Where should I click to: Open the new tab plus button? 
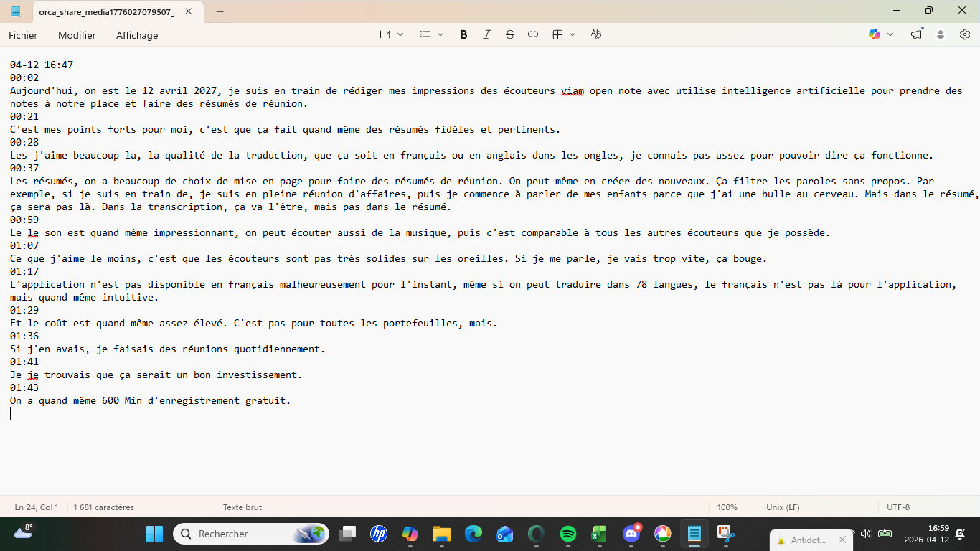coord(220,11)
